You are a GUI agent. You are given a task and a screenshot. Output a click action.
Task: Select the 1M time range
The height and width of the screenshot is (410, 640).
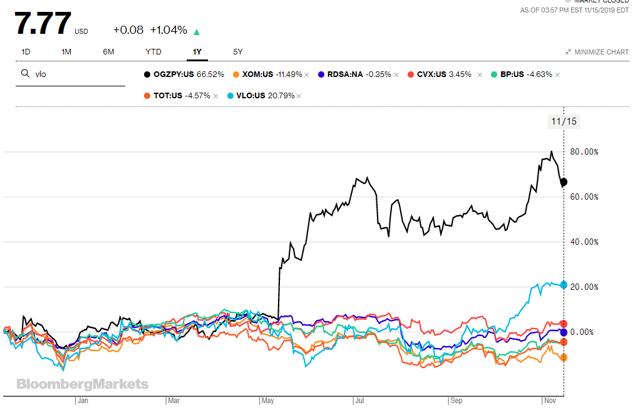66,50
